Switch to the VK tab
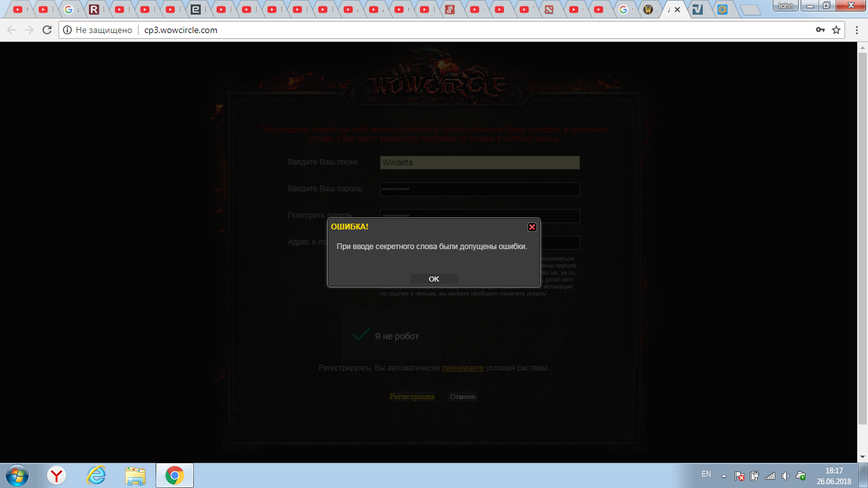The image size is (868, 488). (x=698, y=10)
